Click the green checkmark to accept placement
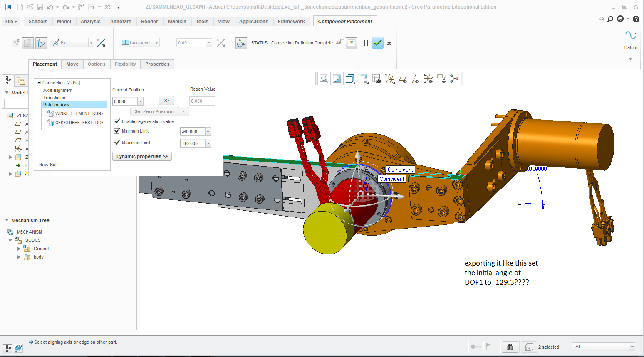 pyautogui.click(x=377, y=43)
